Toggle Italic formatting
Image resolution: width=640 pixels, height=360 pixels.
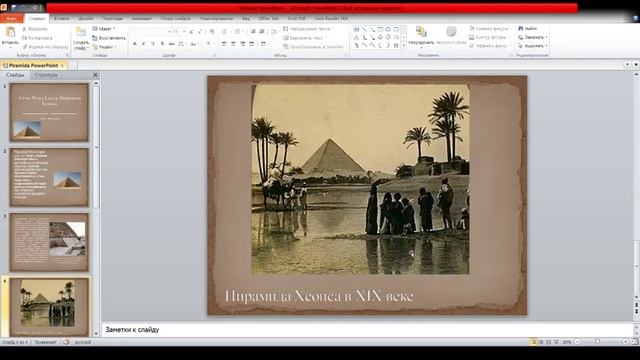point(143,44)
